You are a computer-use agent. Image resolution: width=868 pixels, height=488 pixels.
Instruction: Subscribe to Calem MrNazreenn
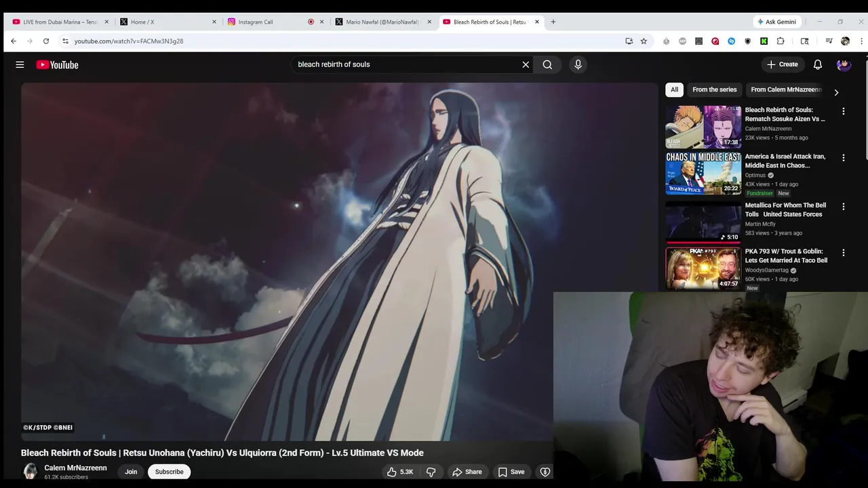169,472
